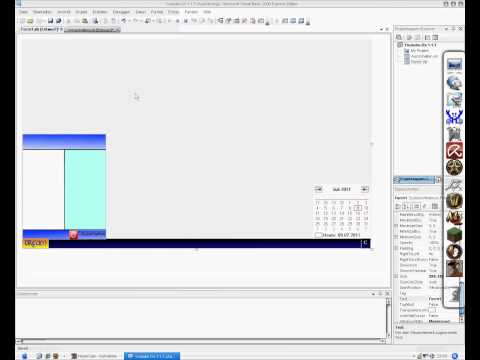Open the Extras menu

tap(173, 12)
